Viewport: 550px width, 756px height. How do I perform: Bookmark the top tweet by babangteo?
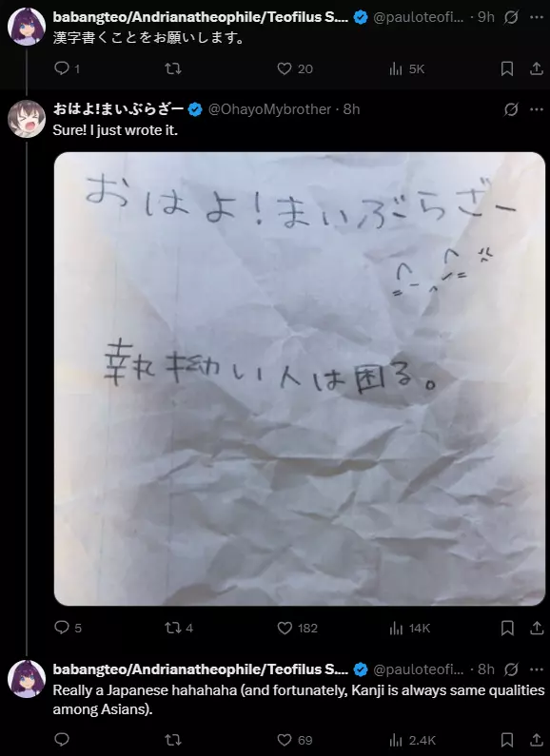pyautogui.click(x=506, y=69)
